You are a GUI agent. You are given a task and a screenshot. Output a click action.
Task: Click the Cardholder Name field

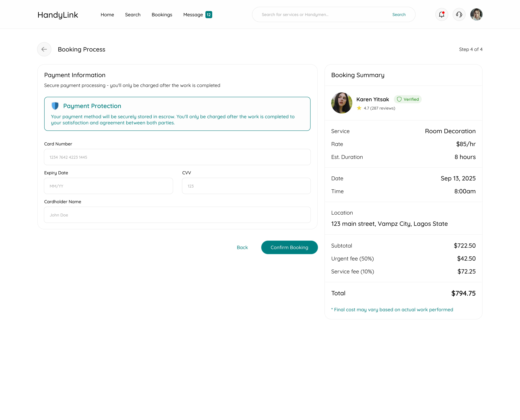click(x=177, y=215)
